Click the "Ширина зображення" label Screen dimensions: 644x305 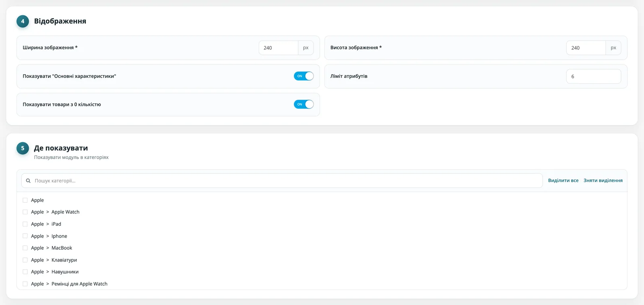[50, 48]
